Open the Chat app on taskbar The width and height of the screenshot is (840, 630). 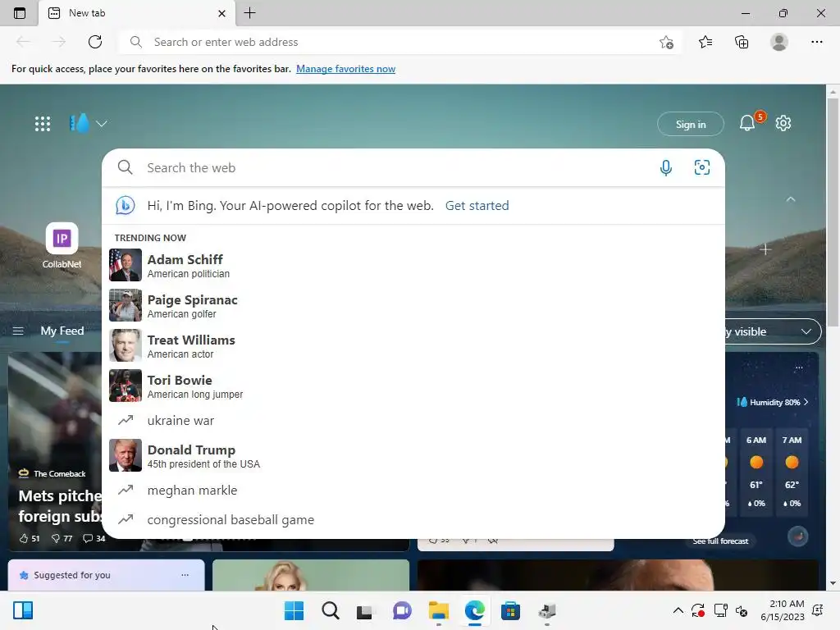tap(402, 610)
